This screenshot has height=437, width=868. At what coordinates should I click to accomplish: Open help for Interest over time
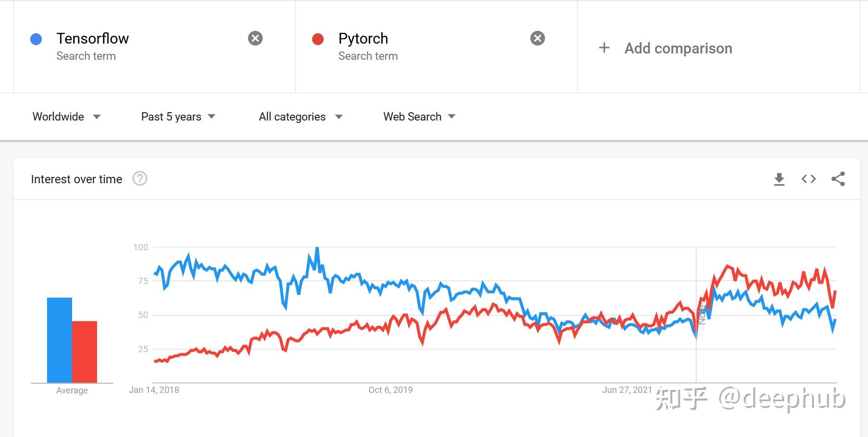(140, 179)
